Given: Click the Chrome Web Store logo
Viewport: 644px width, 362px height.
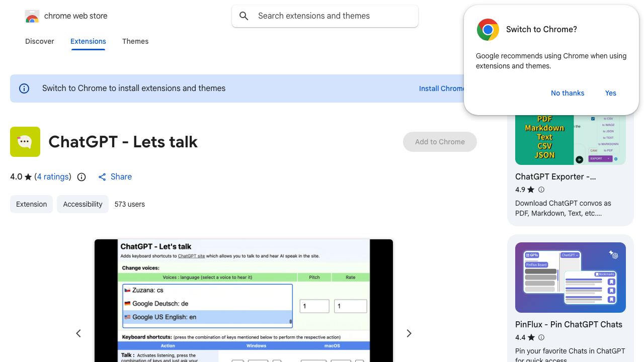Looking at the screenshot, I should tap(32, 16).
